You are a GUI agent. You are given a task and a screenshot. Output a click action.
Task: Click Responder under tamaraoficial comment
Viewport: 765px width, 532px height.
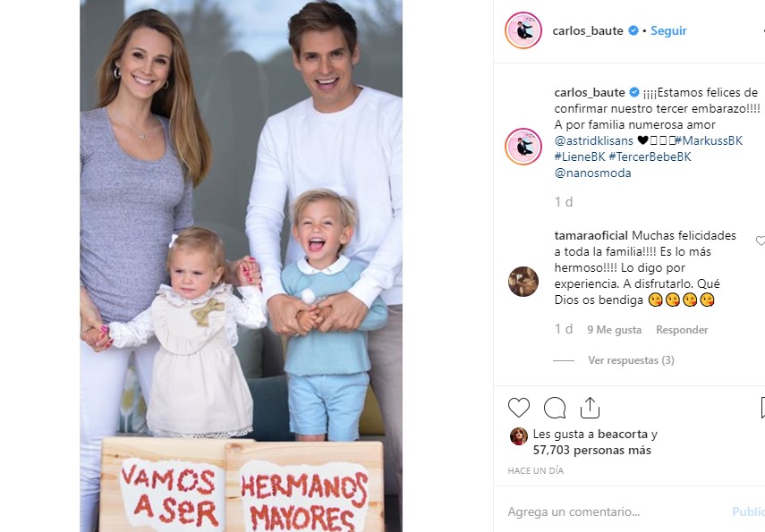coord(682,330)
